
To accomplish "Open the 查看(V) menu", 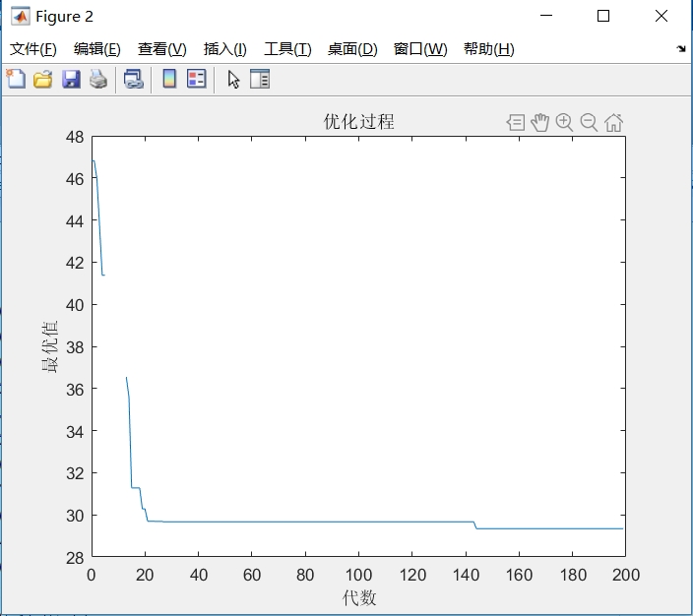I will coord(161,49).
